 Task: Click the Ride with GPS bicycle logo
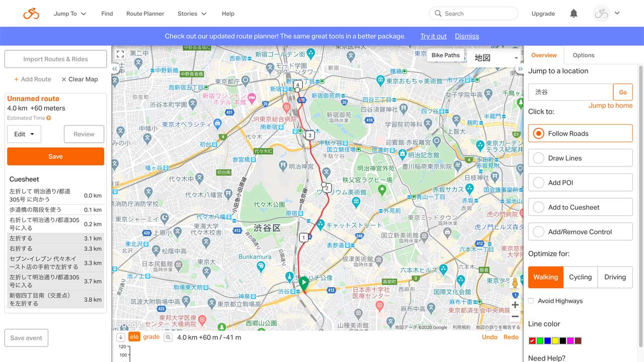click(31, 14)
